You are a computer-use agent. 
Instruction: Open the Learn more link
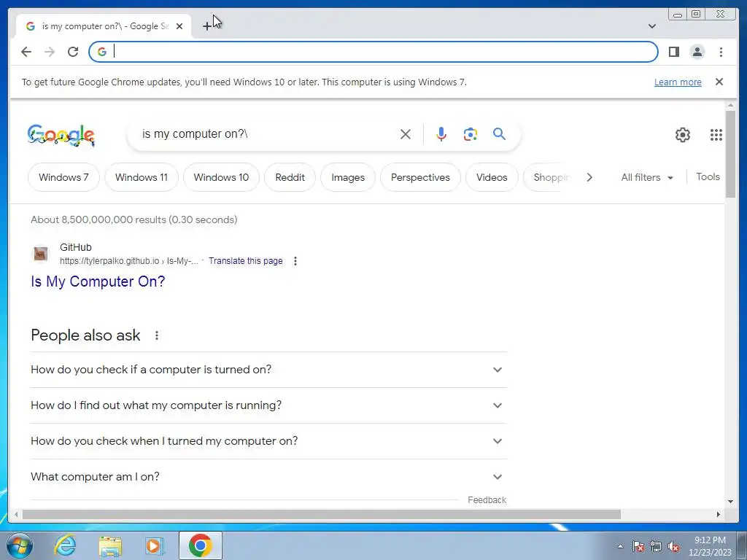[678, 82]
